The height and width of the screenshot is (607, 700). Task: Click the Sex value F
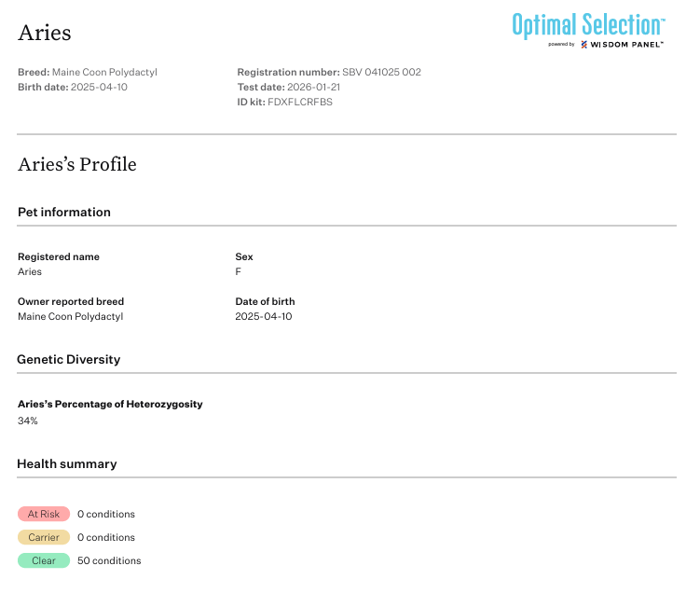point(239,272)
